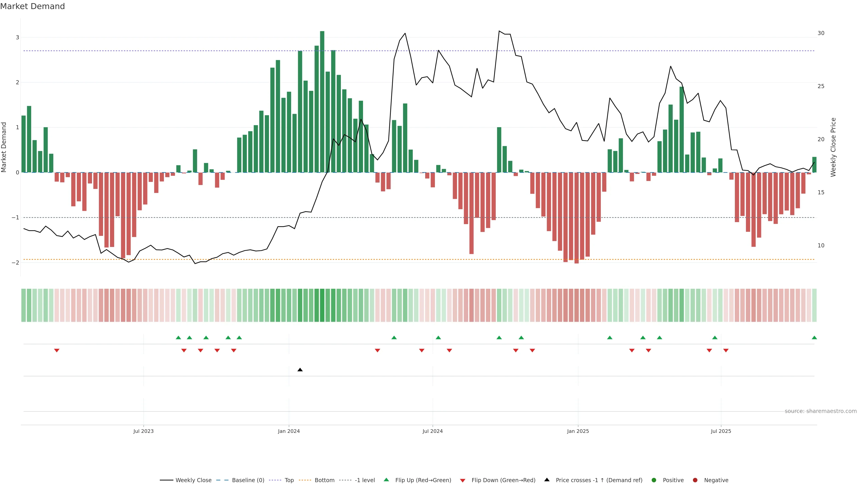The width and height of the screenshot is (868, 488).
Task: Click the -1 level legend item
Action: 365,480
